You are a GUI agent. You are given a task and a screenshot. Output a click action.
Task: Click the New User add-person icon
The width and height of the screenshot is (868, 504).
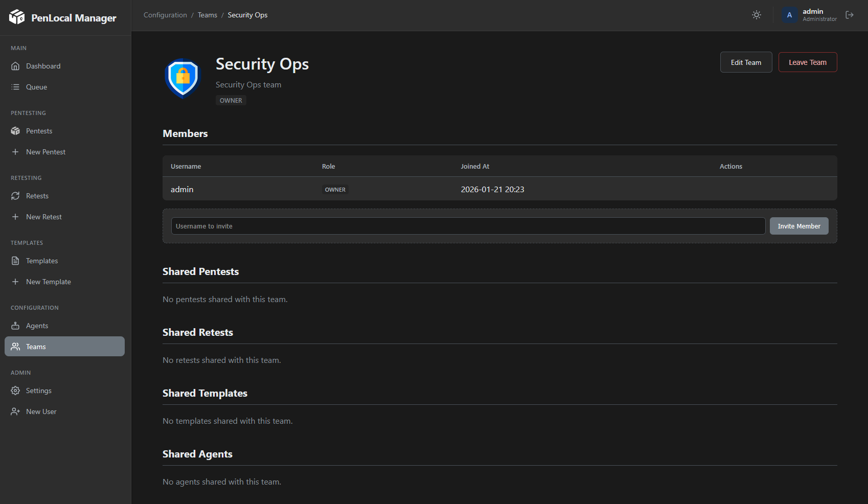pos(16,411)
